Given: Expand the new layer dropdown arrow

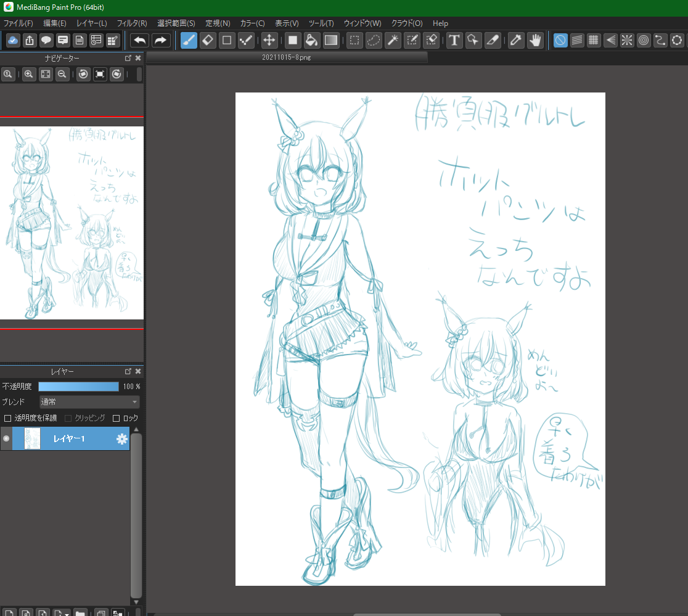Looking at the screenshot, I should pyautogui.click(x=67, y=614).
